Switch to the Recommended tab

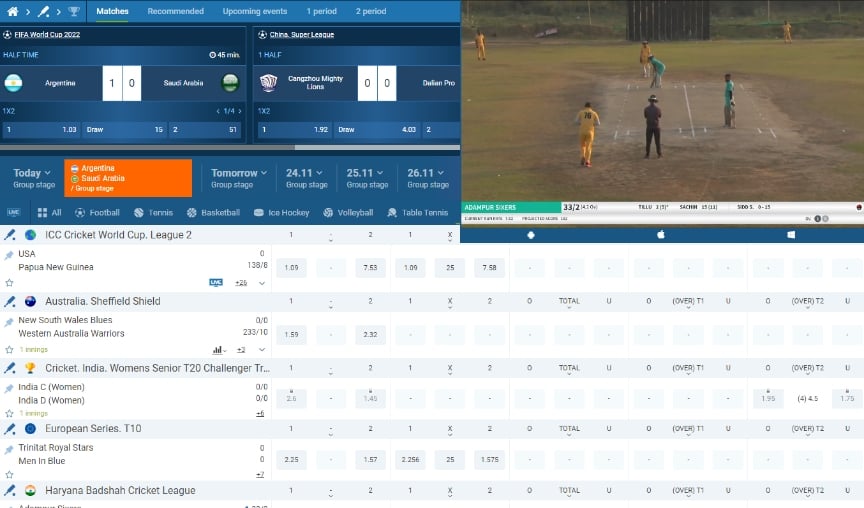(175, 11)
